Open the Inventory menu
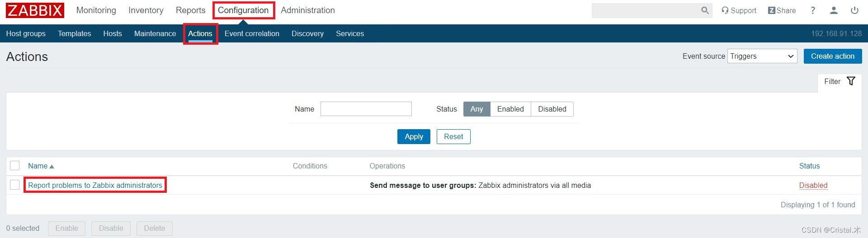The width and height of the screenshot is (868, 238). point(146,10)
